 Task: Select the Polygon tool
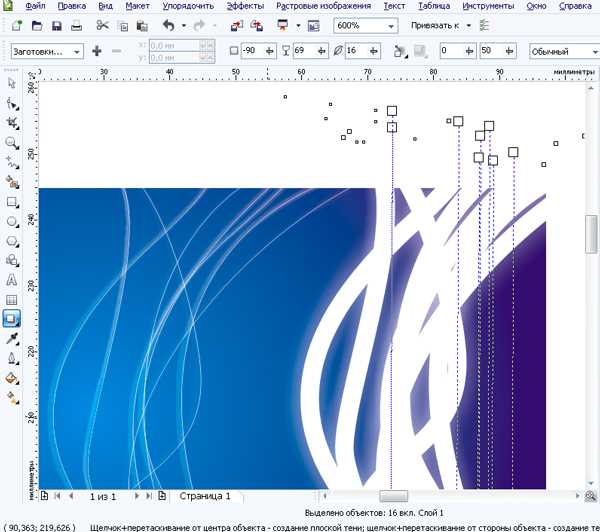coord(12,241)
